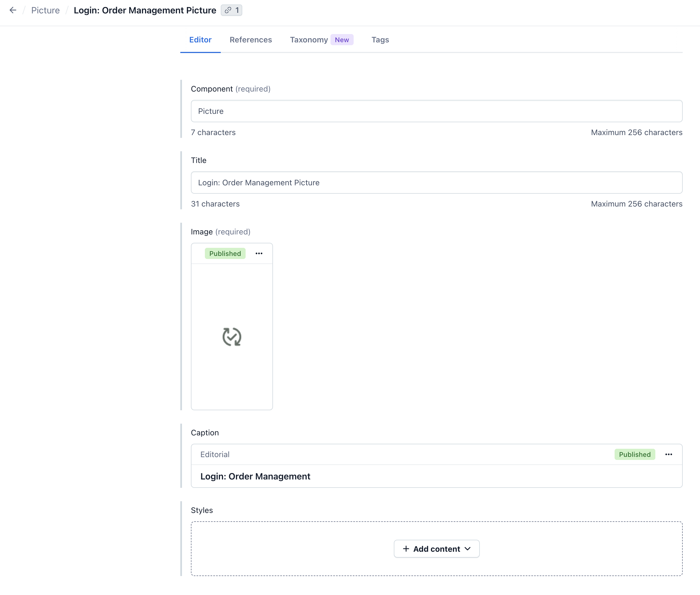This screenshot has width=700, height=595.
Task: Click the caption Published status badge
Action: 635,454
